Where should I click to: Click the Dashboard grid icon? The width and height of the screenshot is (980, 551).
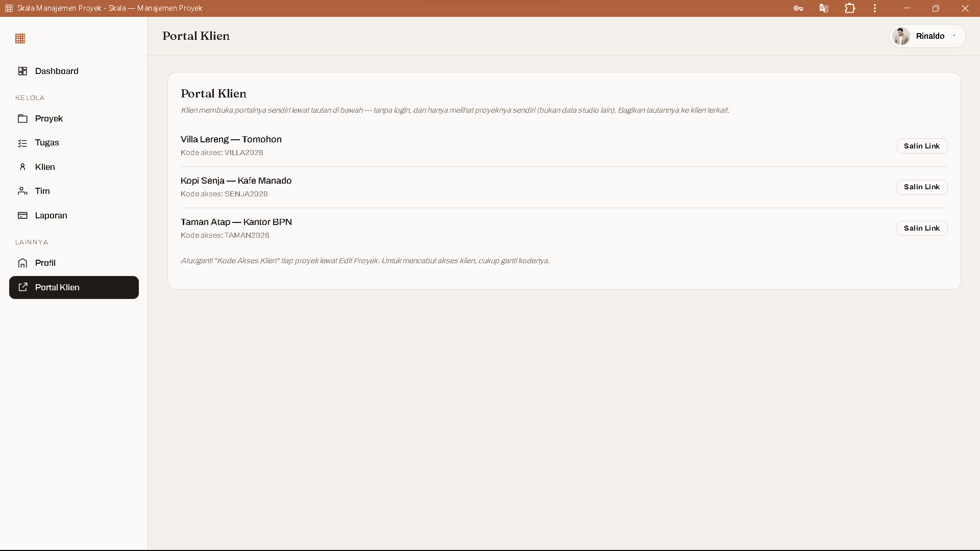point(22,71)
